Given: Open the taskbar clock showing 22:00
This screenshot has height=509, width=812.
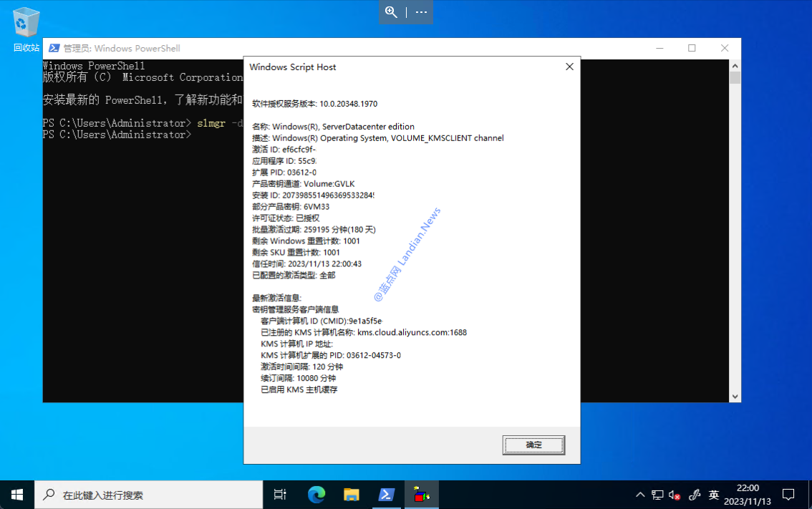Looking at the screenshot, I should tap(748, 495).
